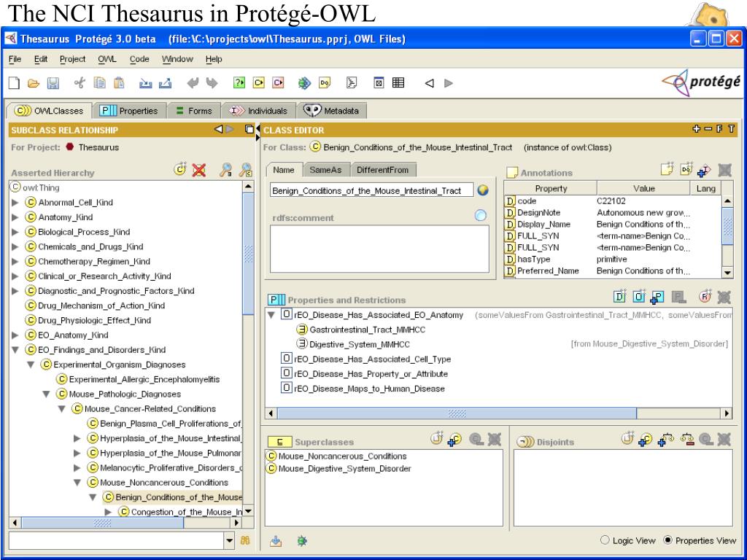The width and height of the screenshot is (747, 560).
Task: Select Mouse_Noncancerous_Conditions in Superclasses list
Action: point(342,456)
